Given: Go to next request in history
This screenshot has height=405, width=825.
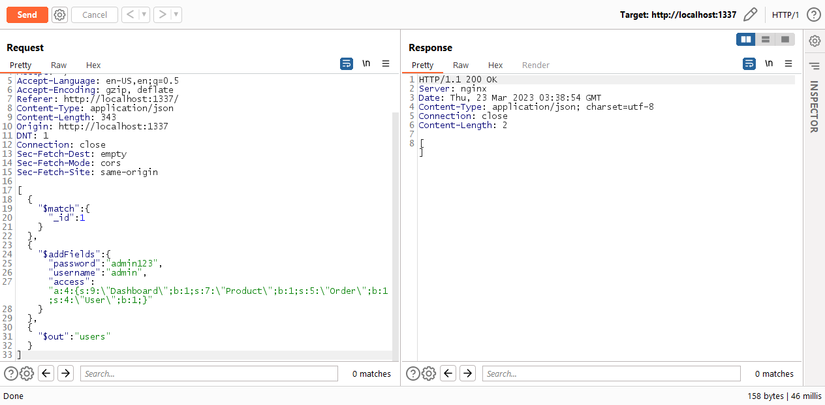Looking at the screenshot, I should point(162,15).
